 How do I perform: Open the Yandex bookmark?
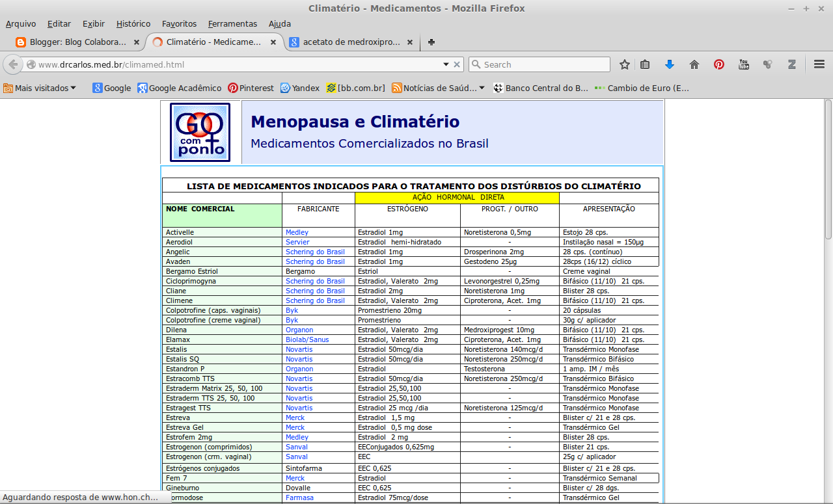(299, 88)
